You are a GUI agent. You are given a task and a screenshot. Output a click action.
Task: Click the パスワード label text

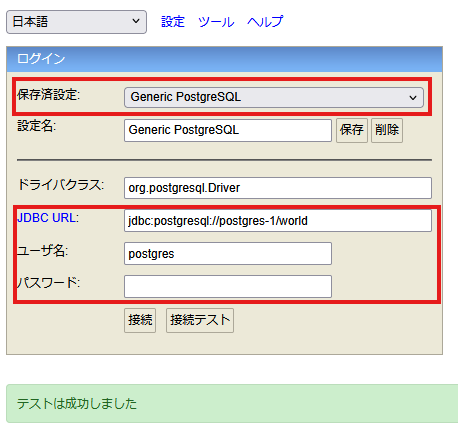pyautogui.click(x=49, y=283)
